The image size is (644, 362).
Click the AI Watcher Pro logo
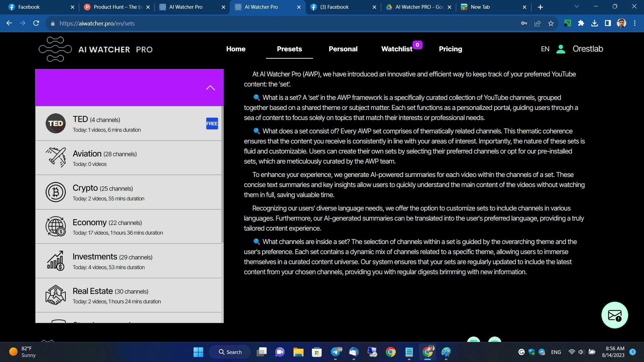pyautogui.click(x=96, y=49)
